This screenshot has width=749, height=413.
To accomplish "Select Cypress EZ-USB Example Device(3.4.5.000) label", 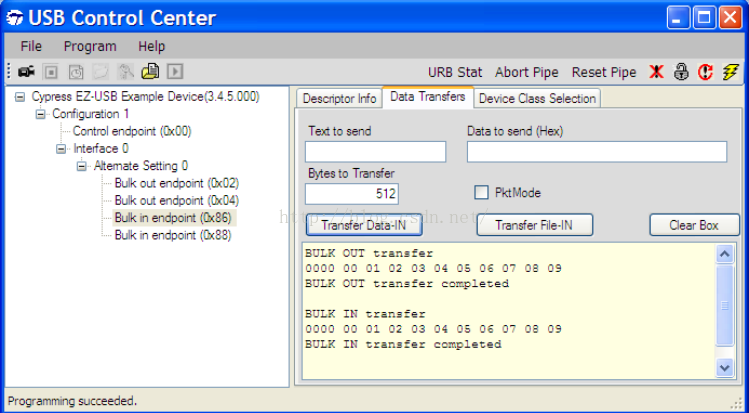I will point(145,97).
